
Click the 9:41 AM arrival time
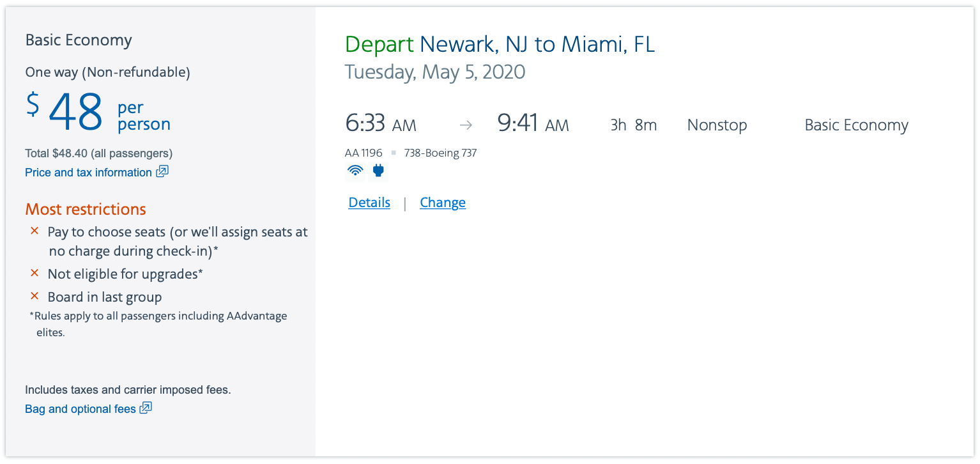coord(533,125)
